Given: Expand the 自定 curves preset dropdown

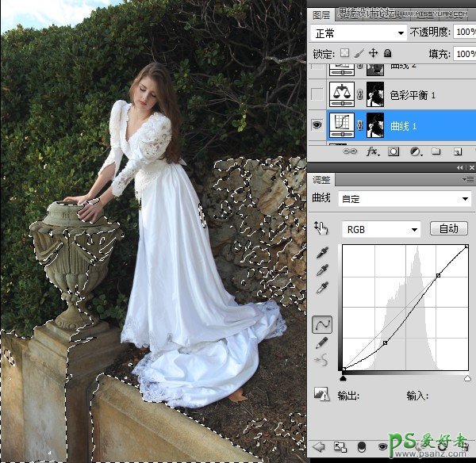Looking at the screenshot, I should coord(403,198).
